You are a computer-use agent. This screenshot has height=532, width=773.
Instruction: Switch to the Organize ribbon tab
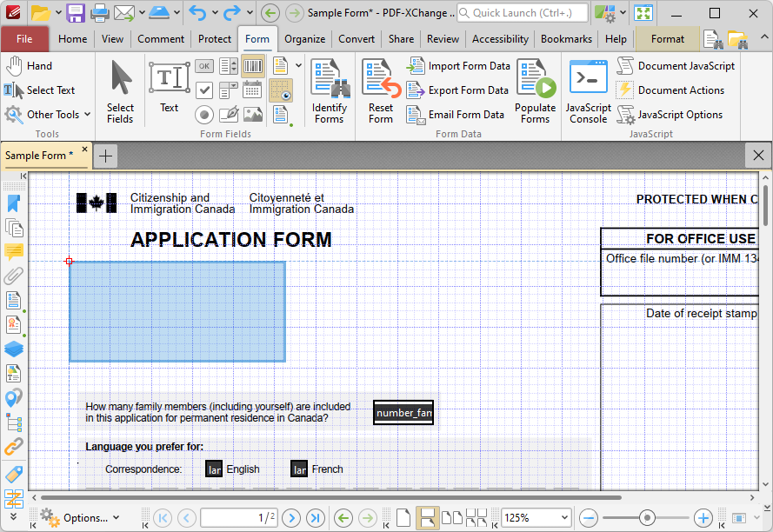coord(304,39)
